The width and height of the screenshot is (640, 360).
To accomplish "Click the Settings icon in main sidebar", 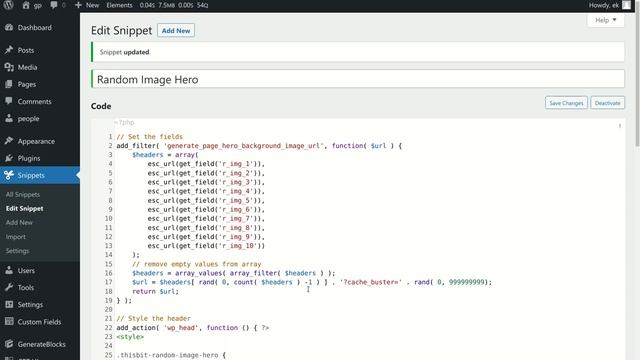I will coord(9,304).
